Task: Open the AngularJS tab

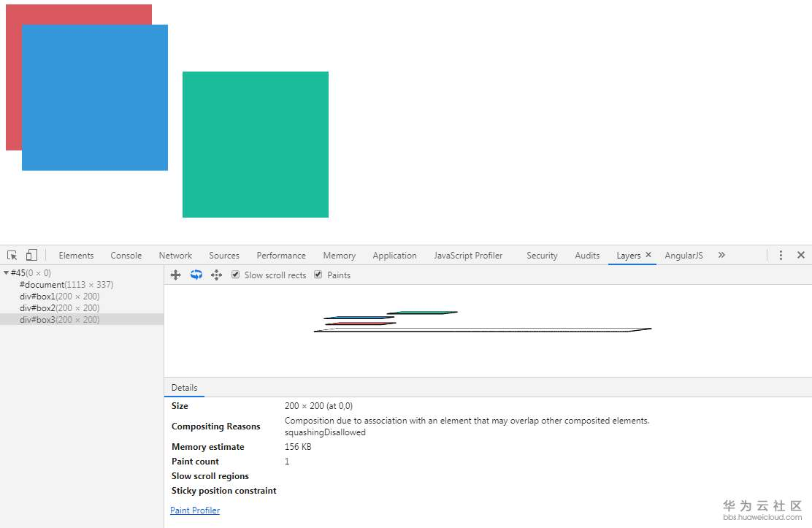Action: [x=684, y=256]
